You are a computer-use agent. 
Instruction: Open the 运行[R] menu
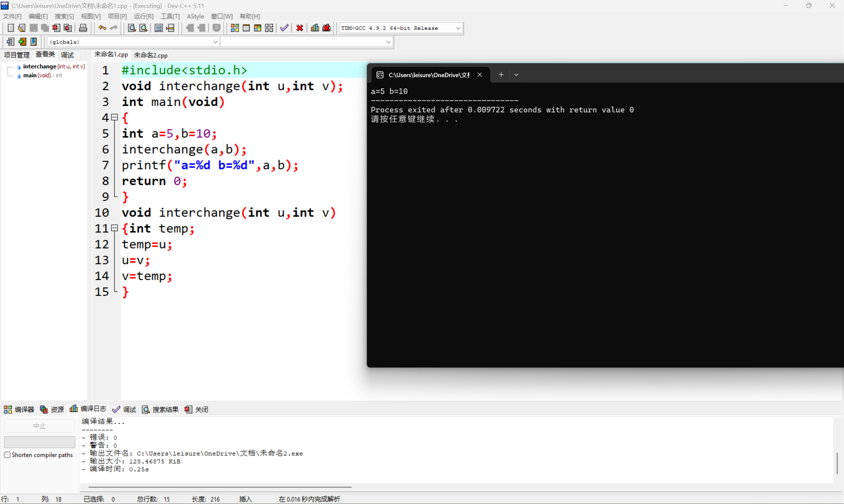(x=143, y=16)
